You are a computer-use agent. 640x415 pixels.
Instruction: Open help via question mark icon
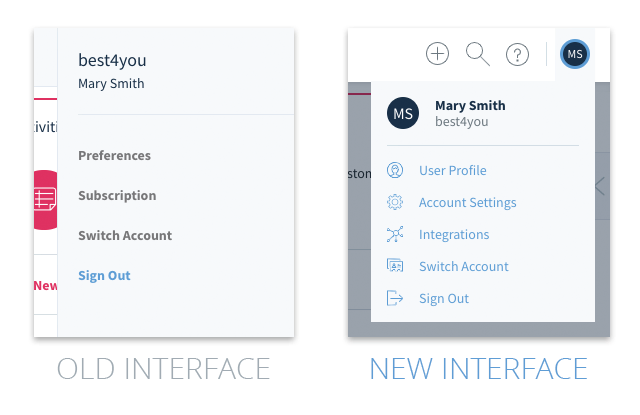(x=517, y=54)
